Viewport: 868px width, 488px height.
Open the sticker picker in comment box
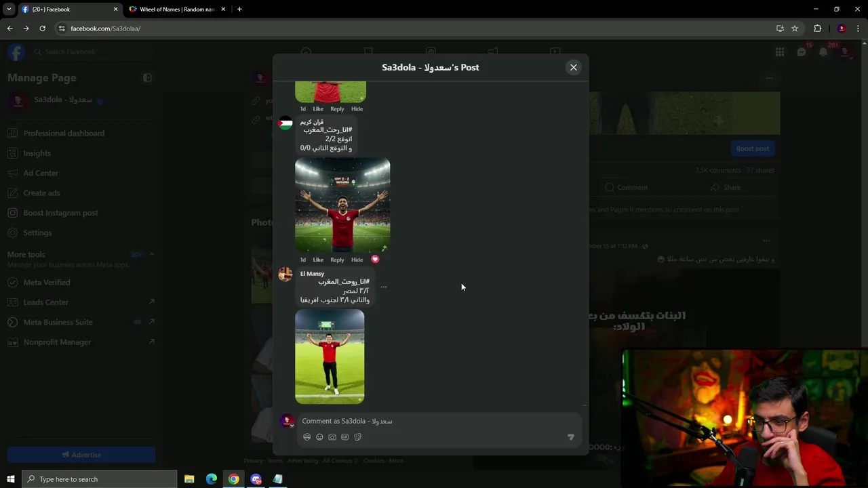[358, 437]
